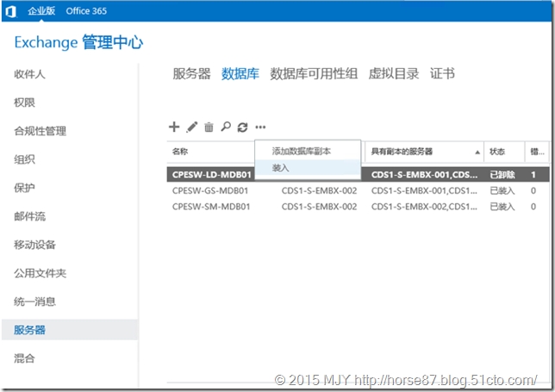Select 添加数据库副本 from the context menu
The image size is (555, 392).
[301, 151]
